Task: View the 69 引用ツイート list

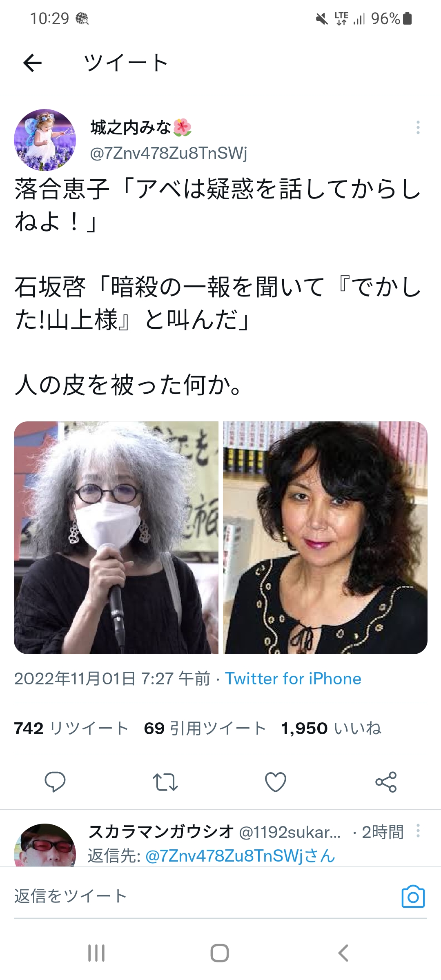Action: click(x=205, y=728)
